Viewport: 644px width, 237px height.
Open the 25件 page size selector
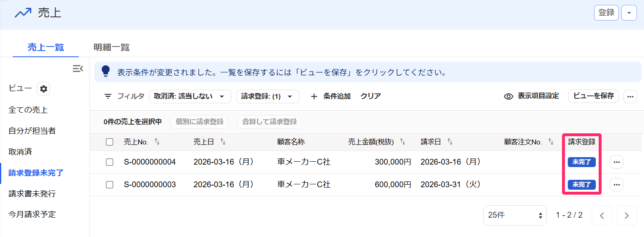coord(515,216)
